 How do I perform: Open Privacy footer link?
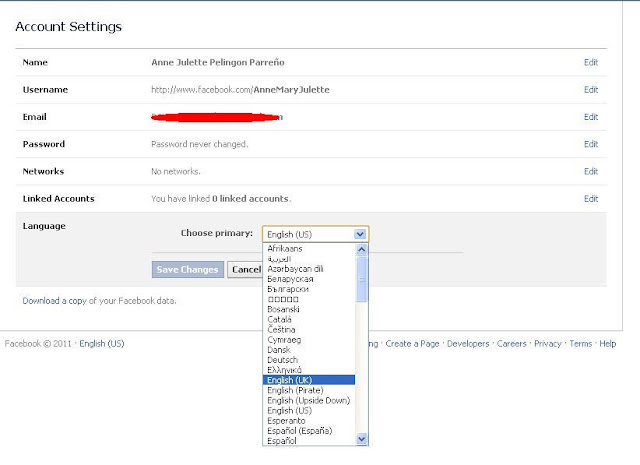(x=548, y=344)
